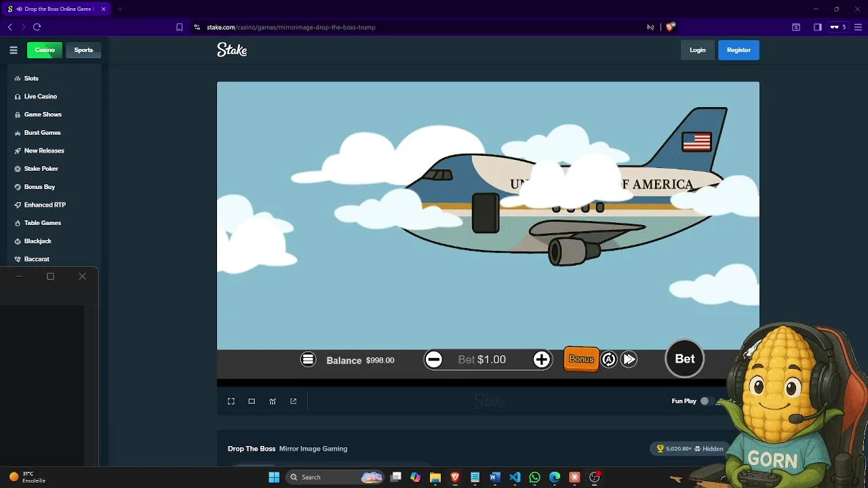Open the Stake hamburger sidebar menu
This screenshot has width=868, height=488.
(x=13, y=50)
